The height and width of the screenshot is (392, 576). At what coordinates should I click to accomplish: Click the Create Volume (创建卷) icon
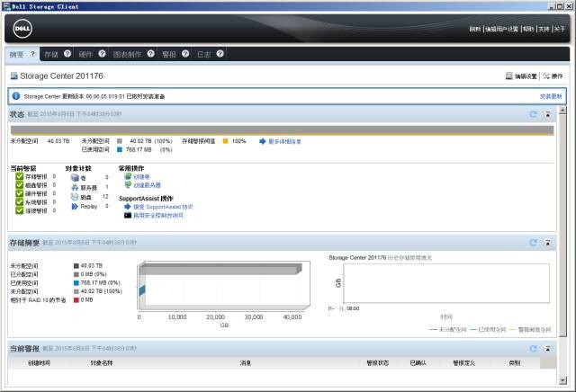[128, 176]
